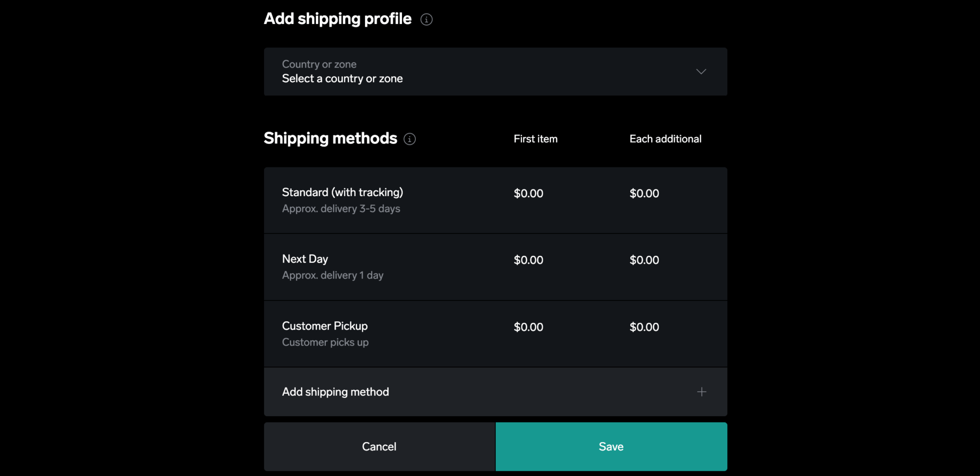Click the plus icon to add shipping method
The width and height of the screenshot is (980, 476).
click(x=701, y=391)
